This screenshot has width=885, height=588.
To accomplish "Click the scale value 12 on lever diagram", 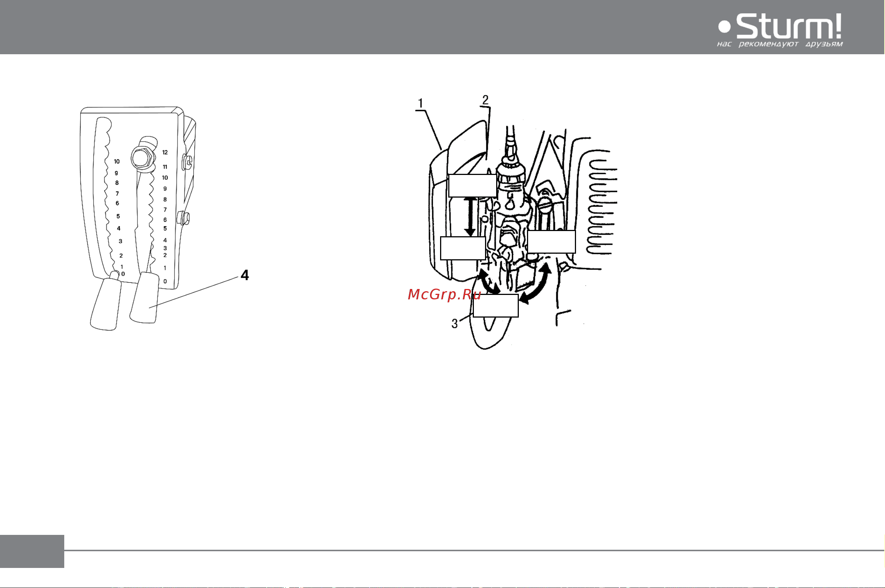I will point(165,152).
